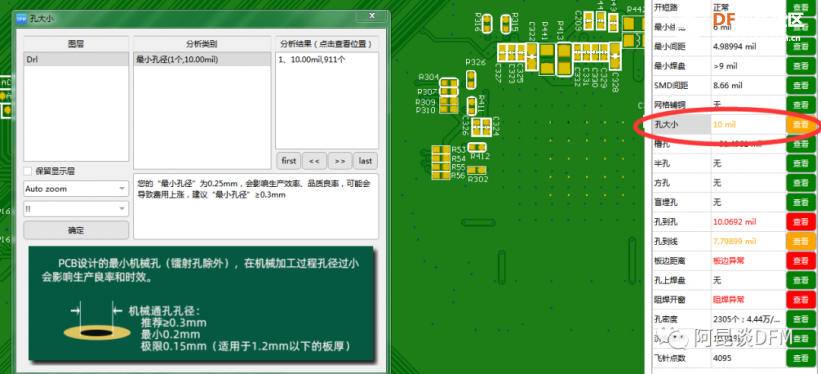
Task: Open the Auto zoom dropdown
Action: coord(76,189)
